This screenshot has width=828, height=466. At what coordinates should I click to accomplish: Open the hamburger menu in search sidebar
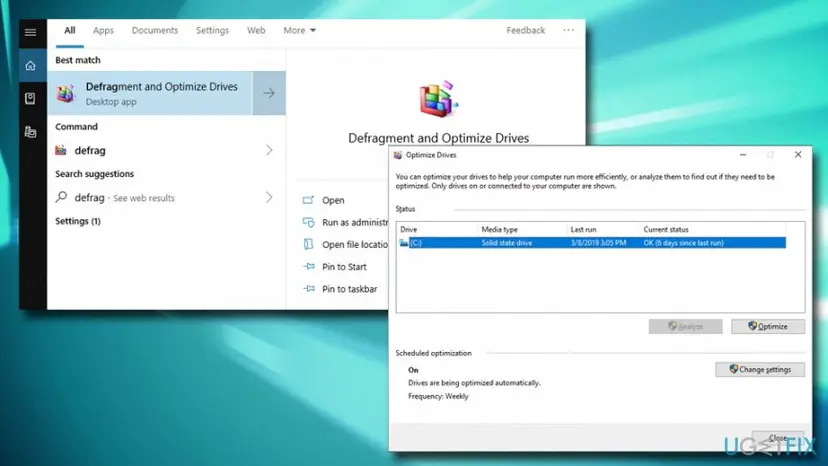point(31,32)
